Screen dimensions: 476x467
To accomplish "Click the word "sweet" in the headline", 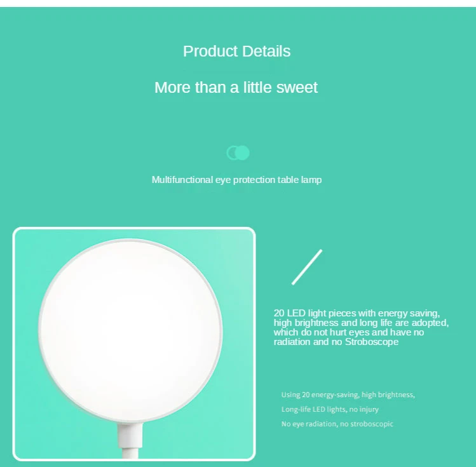I will point(297,88).
